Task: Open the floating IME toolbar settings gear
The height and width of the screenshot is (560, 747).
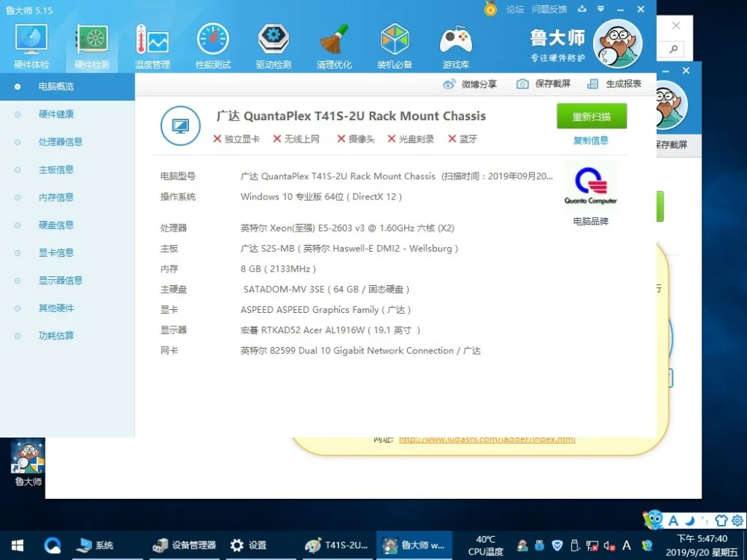Action: tap(737, 520)
